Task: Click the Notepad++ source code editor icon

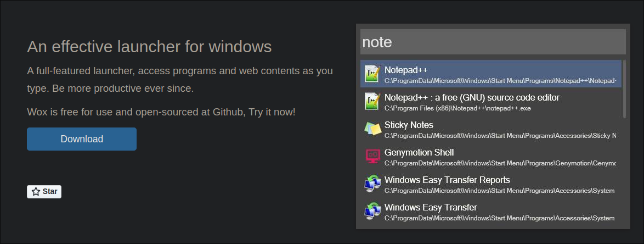Action: (x=373, y=101)
